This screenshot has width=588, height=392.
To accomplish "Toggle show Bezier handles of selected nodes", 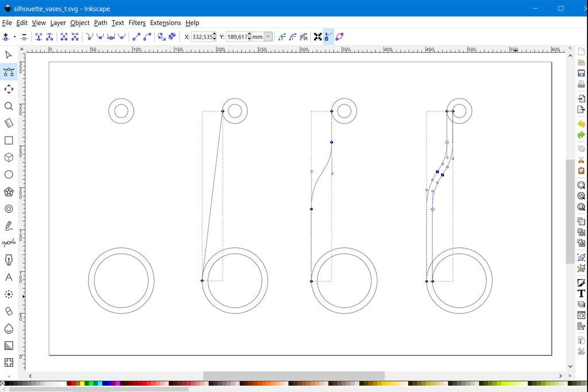I will click(328, 37).
